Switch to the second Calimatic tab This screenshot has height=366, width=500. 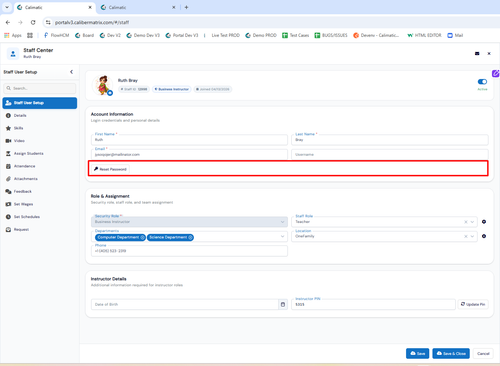tap(137, 7)
